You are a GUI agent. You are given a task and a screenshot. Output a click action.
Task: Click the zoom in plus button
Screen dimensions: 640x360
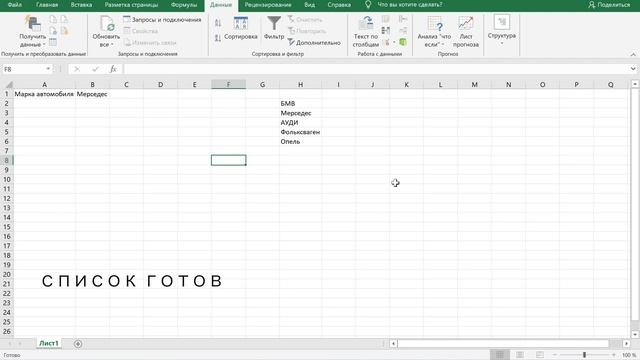[613, 355]
